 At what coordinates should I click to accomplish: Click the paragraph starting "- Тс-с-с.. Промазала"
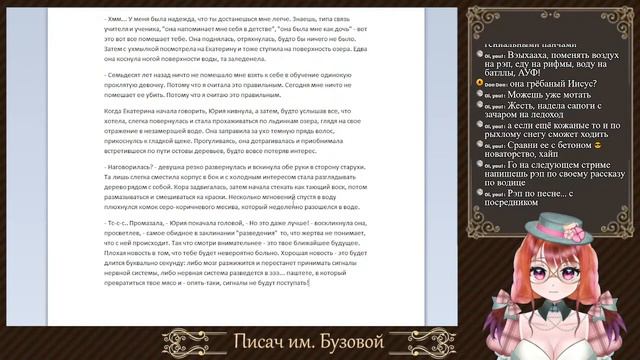coord(236,253)
